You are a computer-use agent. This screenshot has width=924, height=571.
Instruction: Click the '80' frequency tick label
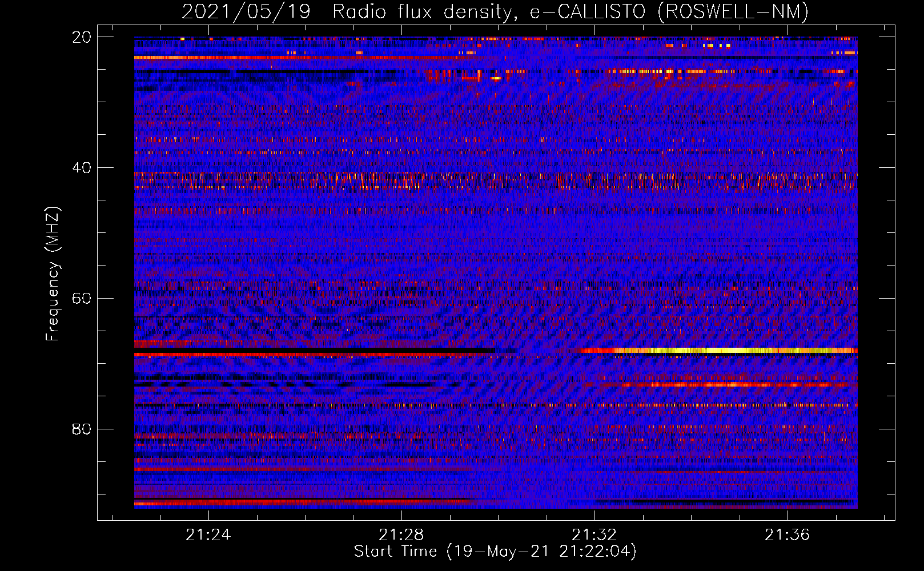tap(81, 429)
